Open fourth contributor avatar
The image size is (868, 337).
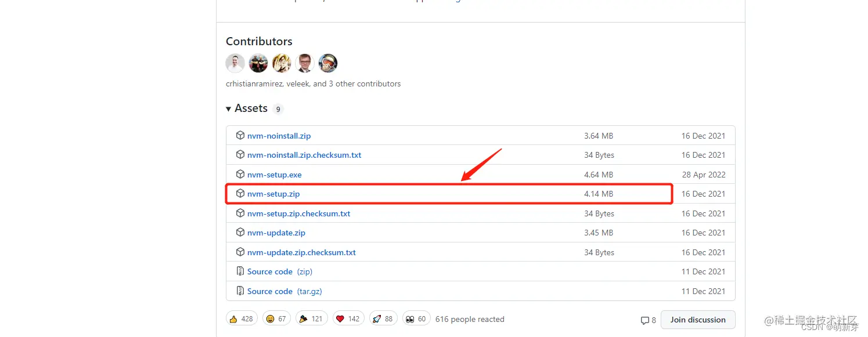click(x=305, y=63)
